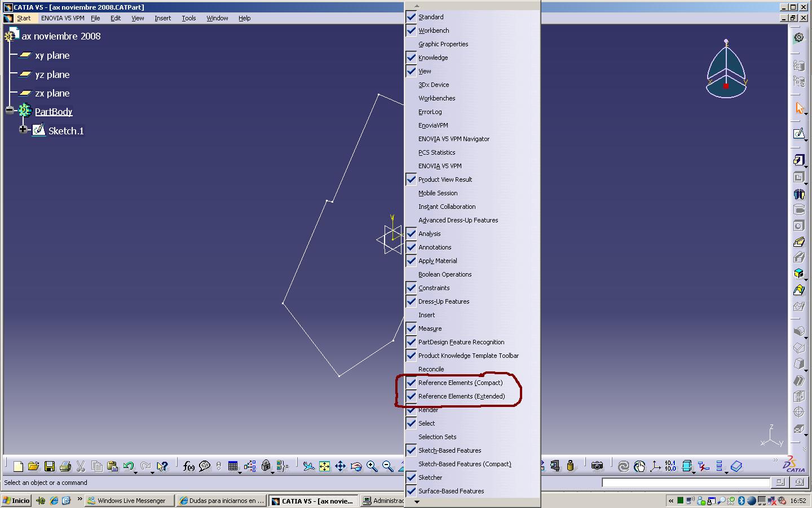Click the Sketcher icon in right toolbar
Screen dimensions: 812x508
pyautogui.click(x=799, y=134)
